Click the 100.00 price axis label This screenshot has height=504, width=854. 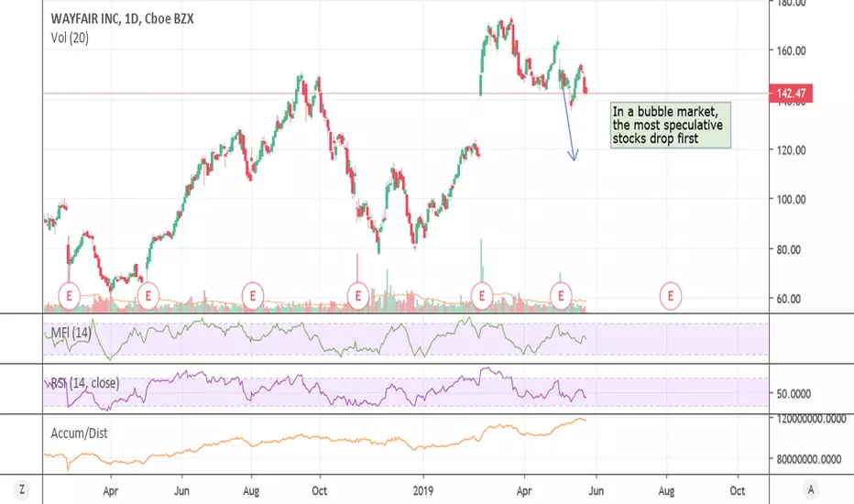[x=791, y=200]
